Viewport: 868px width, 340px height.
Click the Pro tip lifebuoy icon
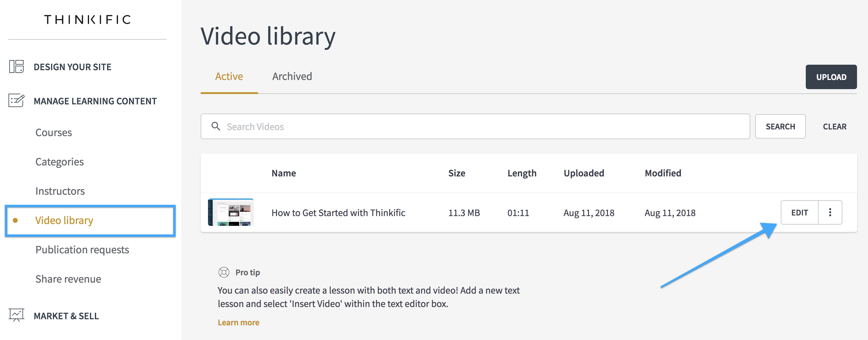pos(224,272)
